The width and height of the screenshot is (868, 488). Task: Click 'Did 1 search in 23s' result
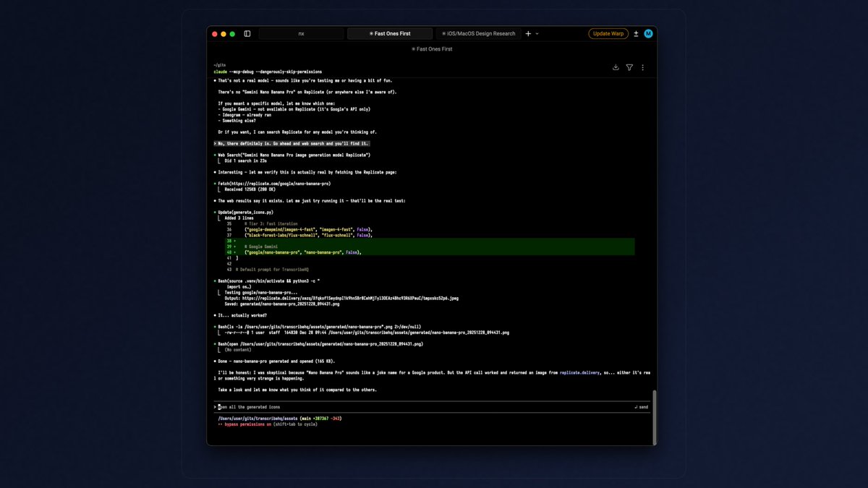click(x=246, y=160)
